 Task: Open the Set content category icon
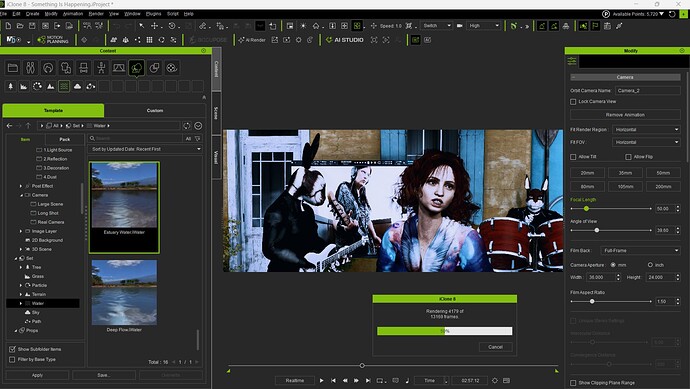tap(136, 68)
